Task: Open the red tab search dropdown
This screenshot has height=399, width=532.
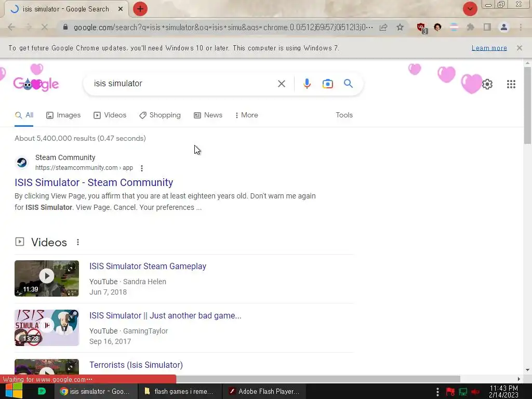Action: [x=470, y=9]
